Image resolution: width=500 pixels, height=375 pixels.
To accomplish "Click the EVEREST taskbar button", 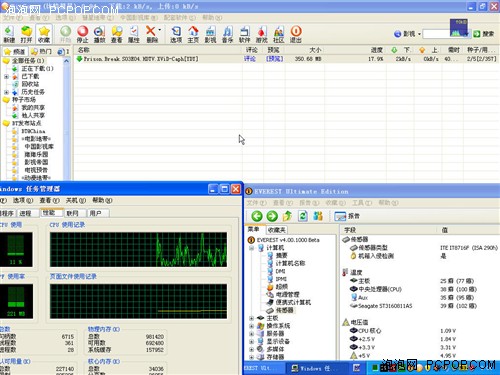I will tap(264, 368).
